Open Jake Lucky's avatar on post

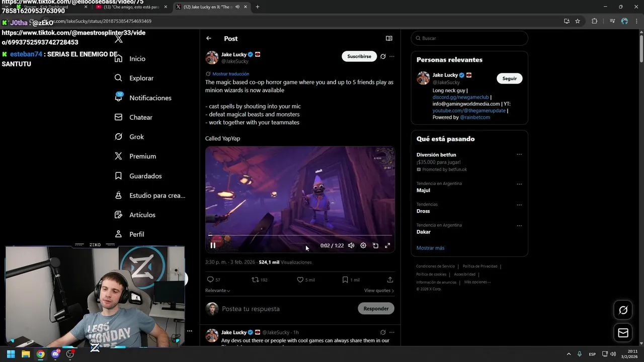[212, 57]
